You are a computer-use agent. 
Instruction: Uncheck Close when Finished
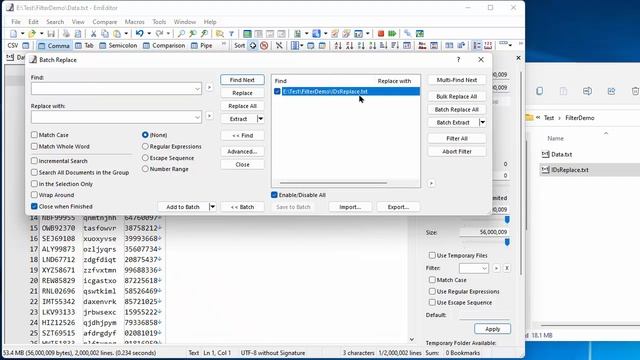coord(34,207)
